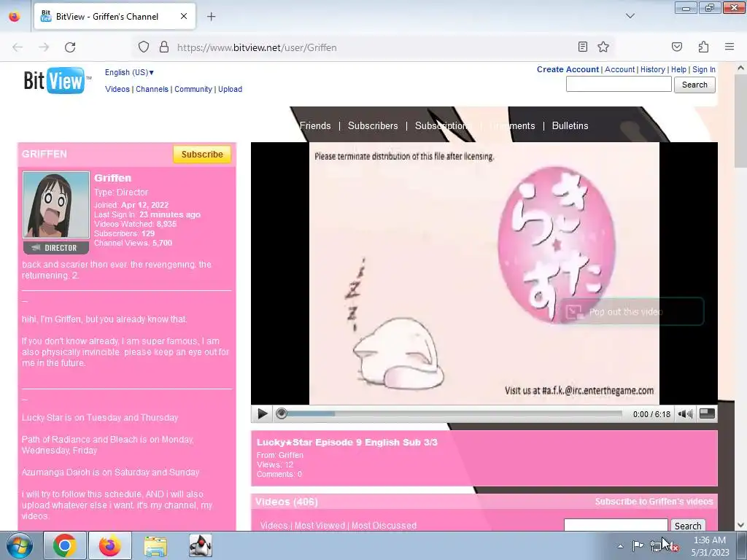
Task: Focus the site search input field
Action: coord(619,85)
